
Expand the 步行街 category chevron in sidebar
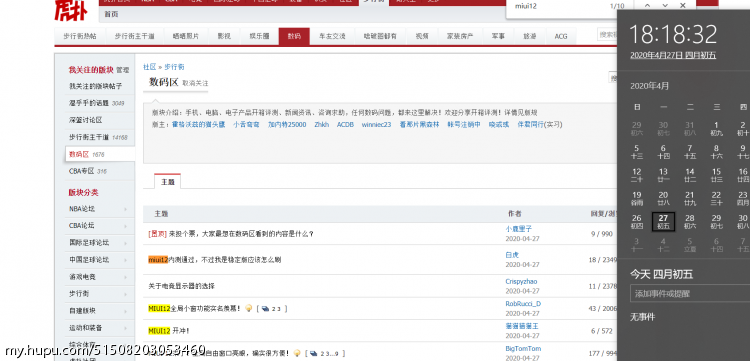125,294
